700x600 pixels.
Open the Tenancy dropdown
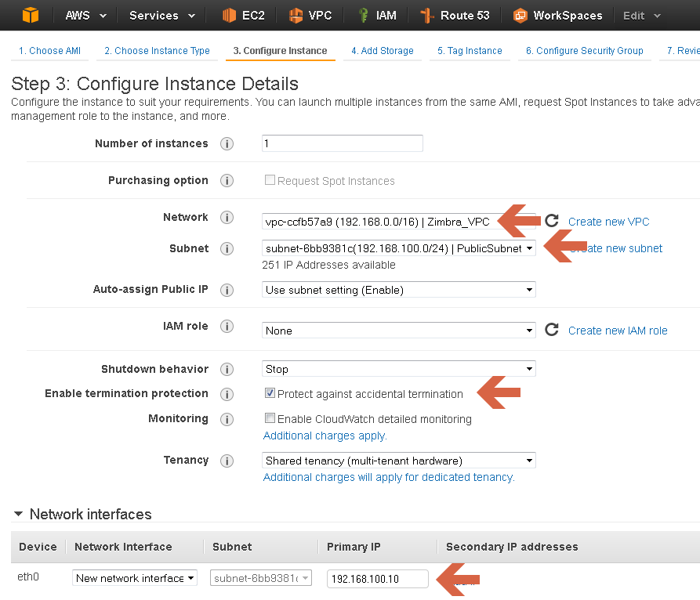coord(399,461)
